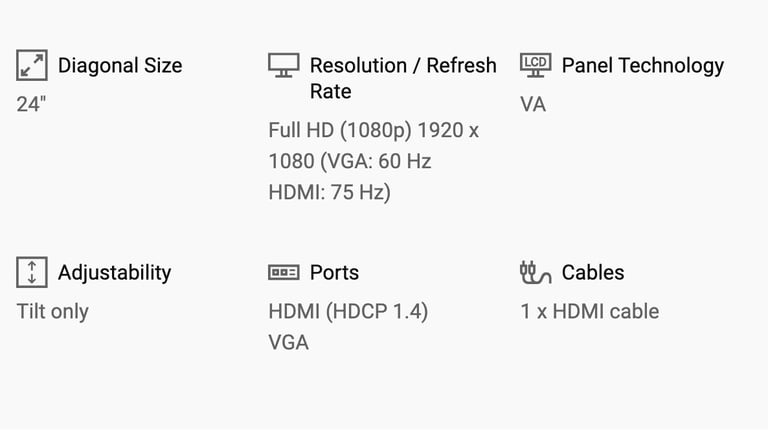The width and height of the screenshot is (768, 431).
Task: Click the 1 x HDMI cable text
Action: tap(590, 312)
